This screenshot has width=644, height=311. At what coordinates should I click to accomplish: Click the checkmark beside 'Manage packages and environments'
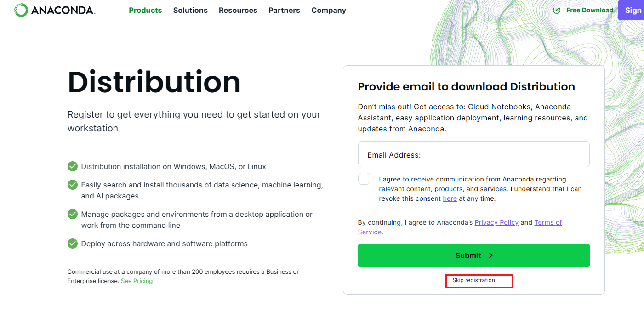73,214
